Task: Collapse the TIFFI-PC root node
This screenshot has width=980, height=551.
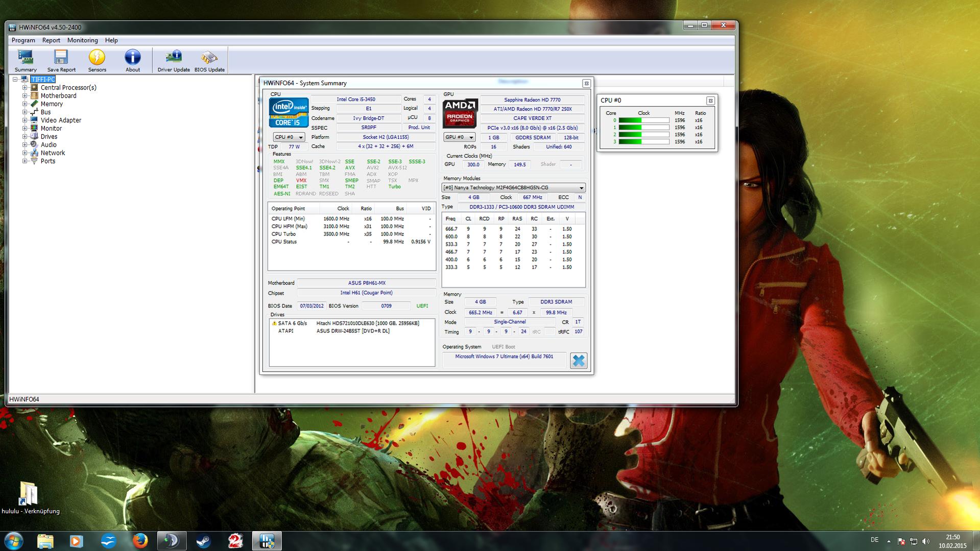Action: 15,79
